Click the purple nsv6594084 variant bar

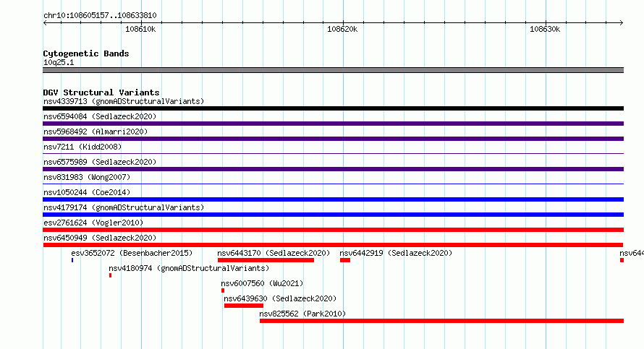pos(333,124)
